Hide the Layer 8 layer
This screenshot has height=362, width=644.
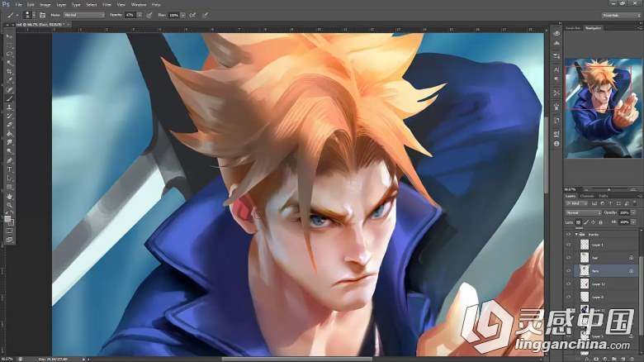coord(569,297)
